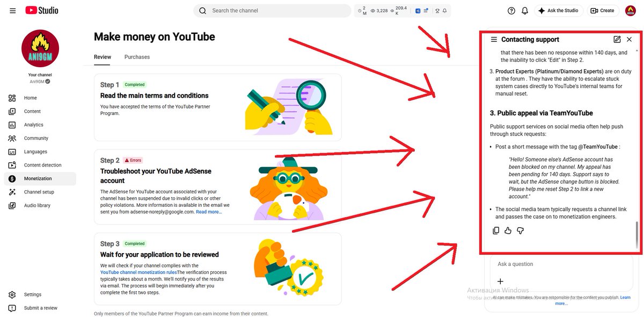Select Monetization in the sidebar

[x=40, y=178]
